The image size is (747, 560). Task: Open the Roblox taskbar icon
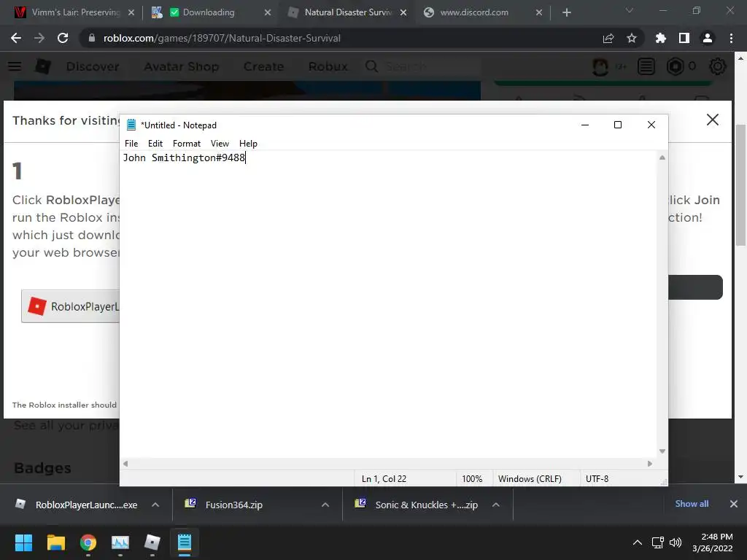tap(152, 542)
